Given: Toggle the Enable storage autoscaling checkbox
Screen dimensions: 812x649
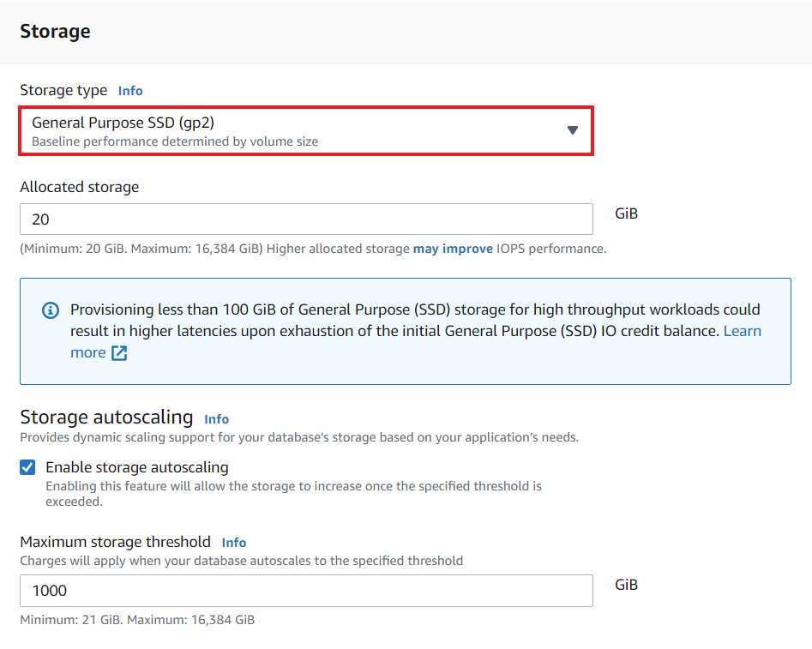Looking at the screenshot, I should coord(27,466).
